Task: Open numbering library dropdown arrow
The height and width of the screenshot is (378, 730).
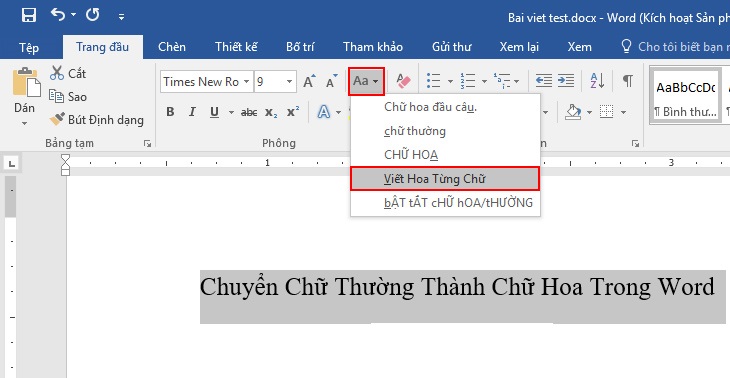Action: (484, 81)
